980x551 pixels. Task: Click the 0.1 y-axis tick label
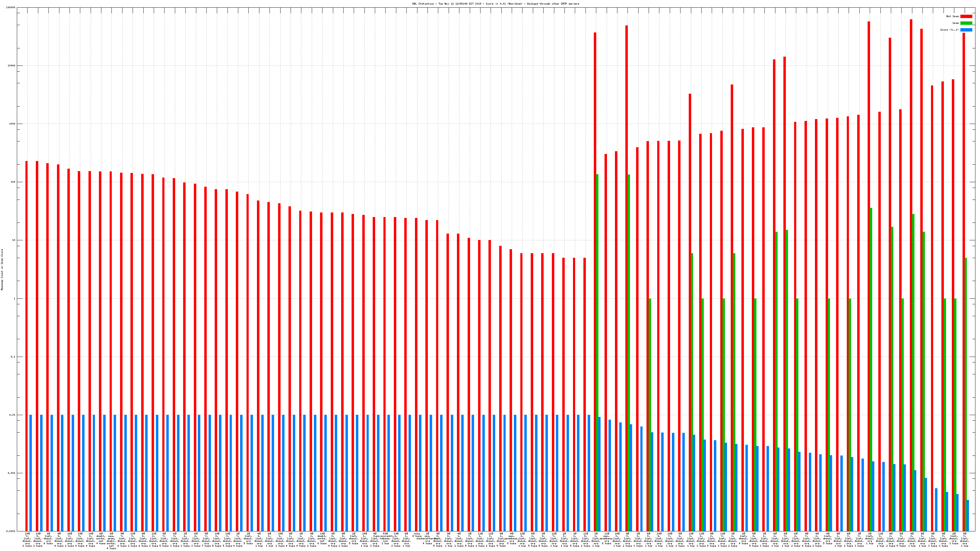pos(13,357)
